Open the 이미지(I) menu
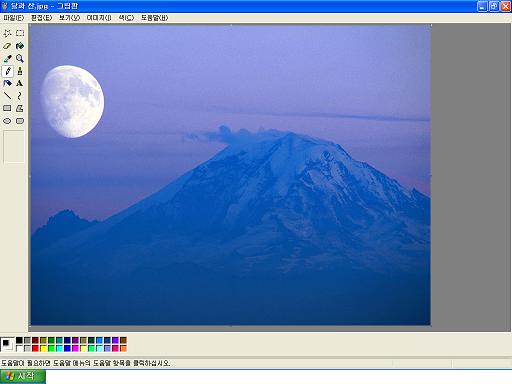The image size is (512, 384). click(99, 18)
